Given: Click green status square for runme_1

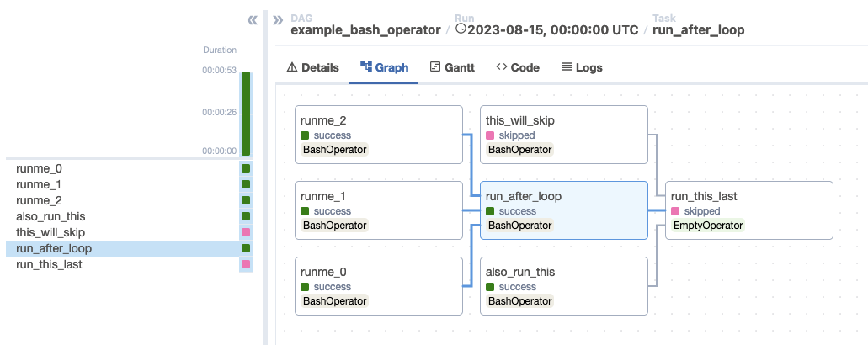Looking at the screenshot, I should click(x=246, y=184).
